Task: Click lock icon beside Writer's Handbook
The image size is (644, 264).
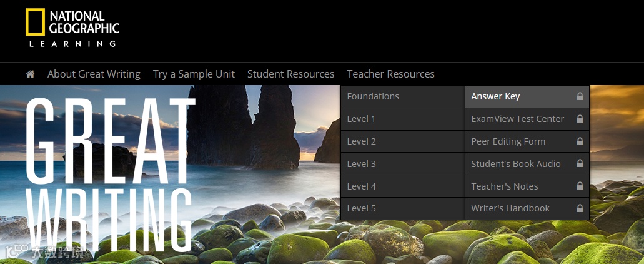Action: coord(580,208)
